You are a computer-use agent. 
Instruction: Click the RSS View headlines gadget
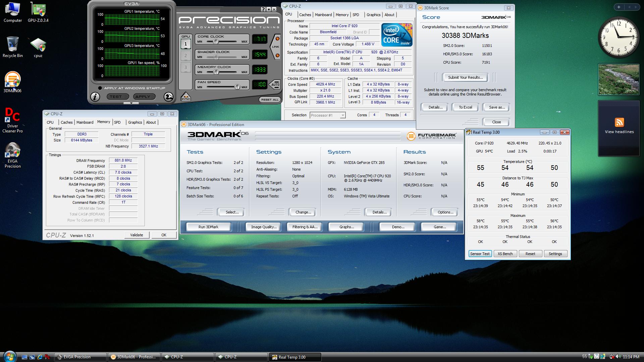pos(619,128)
